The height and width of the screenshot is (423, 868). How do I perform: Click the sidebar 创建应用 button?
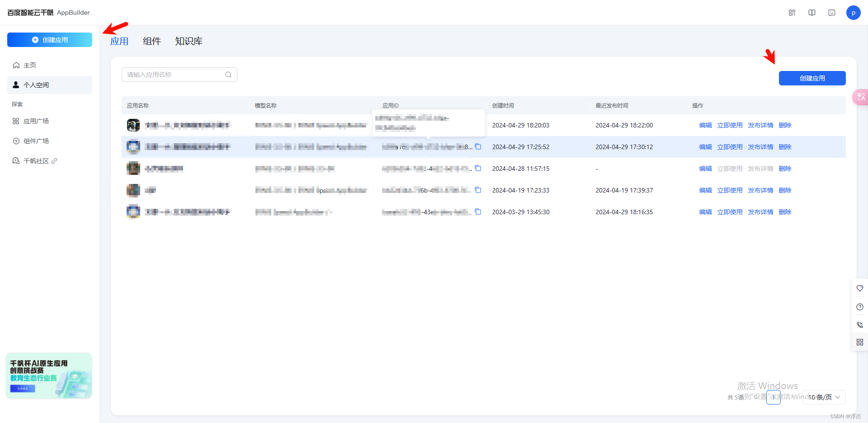coord(50,40)
